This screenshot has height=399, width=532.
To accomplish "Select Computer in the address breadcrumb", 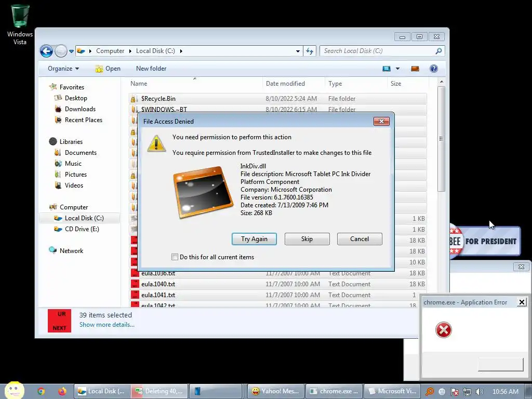I will 110,51.
